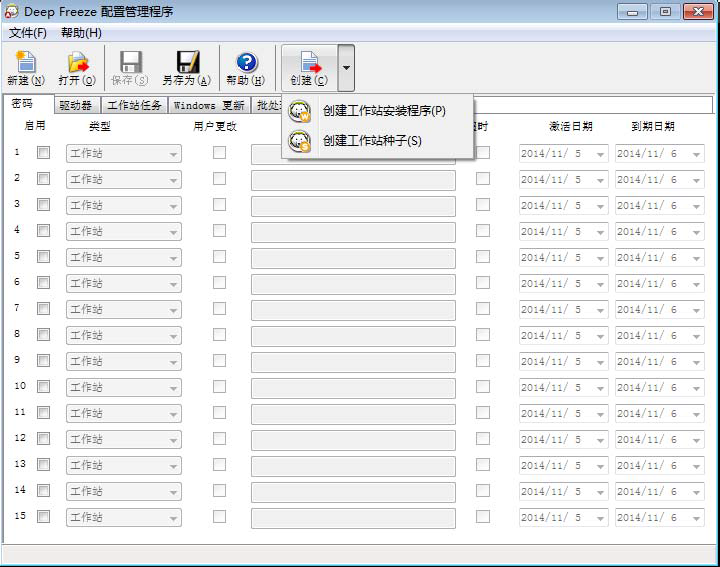Viewport: 720px width, 567px height.
Task: Click password input field in row 15
Action: tap(353, 518)
